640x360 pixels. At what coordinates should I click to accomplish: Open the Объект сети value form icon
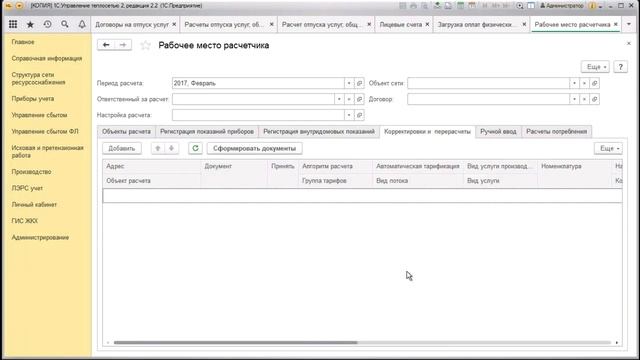[594, 83]
